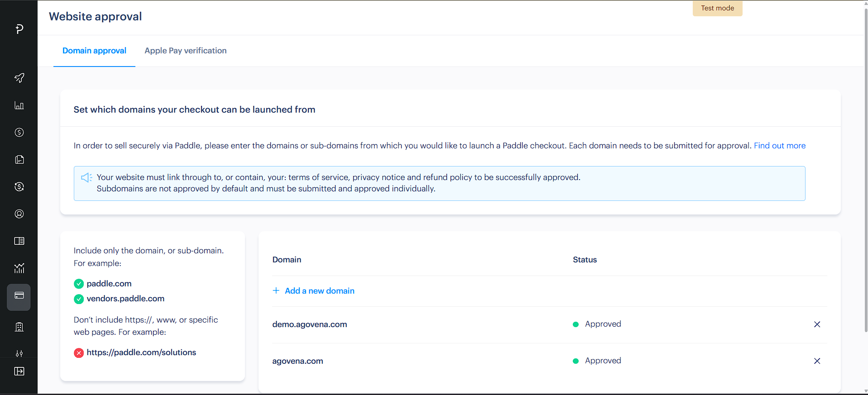Open the building business account icon
The height and width of the screenshot is (395, 868).
tap(19, 327)
